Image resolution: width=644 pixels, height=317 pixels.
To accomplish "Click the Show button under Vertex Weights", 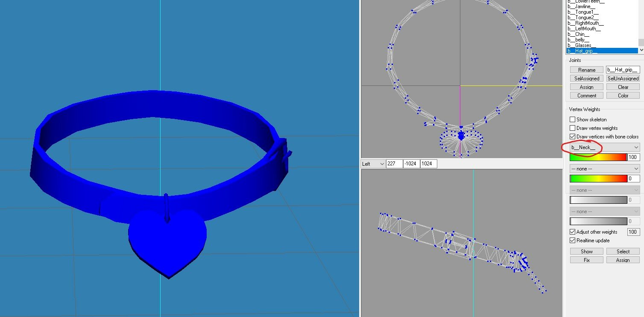I will tap(587, 251).
